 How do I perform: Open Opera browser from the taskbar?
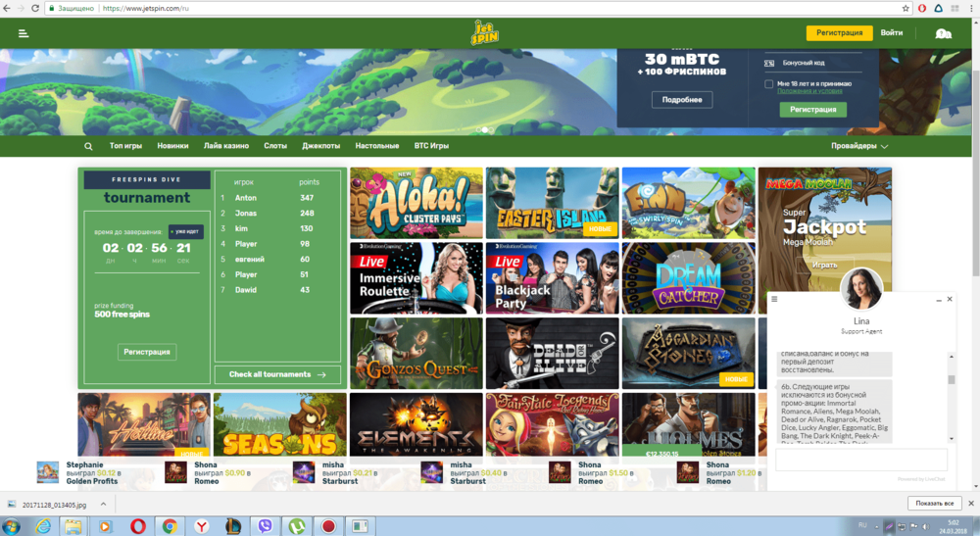tap(137, 526)
